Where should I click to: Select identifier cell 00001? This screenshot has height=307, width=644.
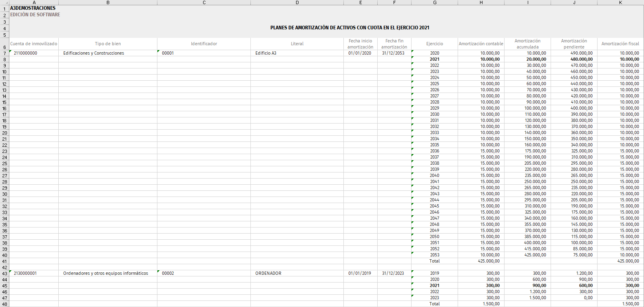pyautogui.click(x=204, y=53)
